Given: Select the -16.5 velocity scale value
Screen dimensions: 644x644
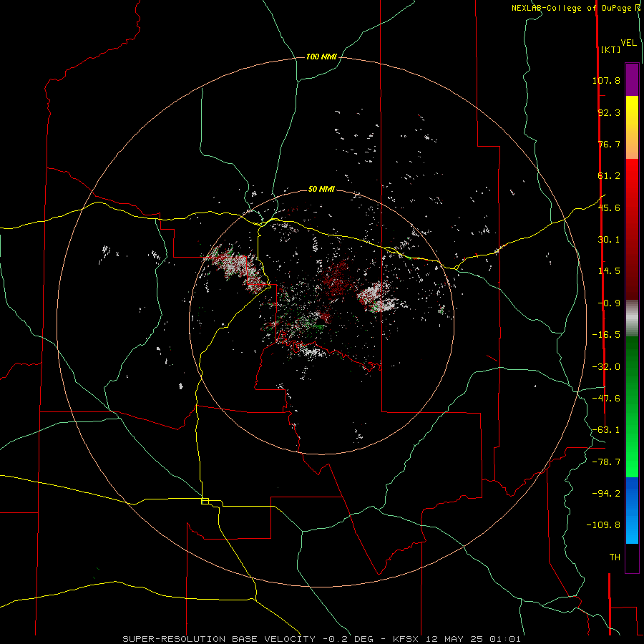Looking at the screenshot, I should 606,335.
